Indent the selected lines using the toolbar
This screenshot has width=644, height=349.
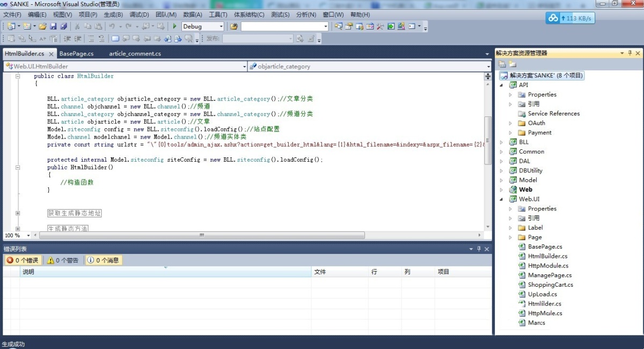tap(78, 39)
